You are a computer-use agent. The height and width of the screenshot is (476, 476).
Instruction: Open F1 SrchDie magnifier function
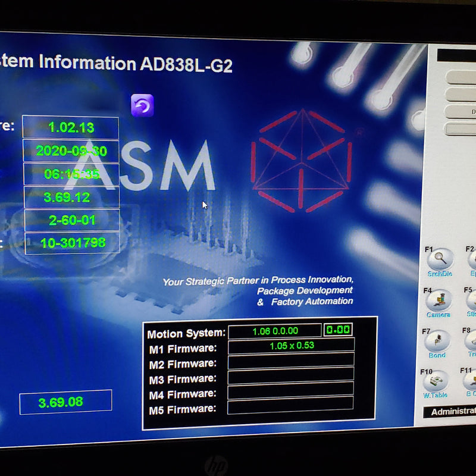440,259
